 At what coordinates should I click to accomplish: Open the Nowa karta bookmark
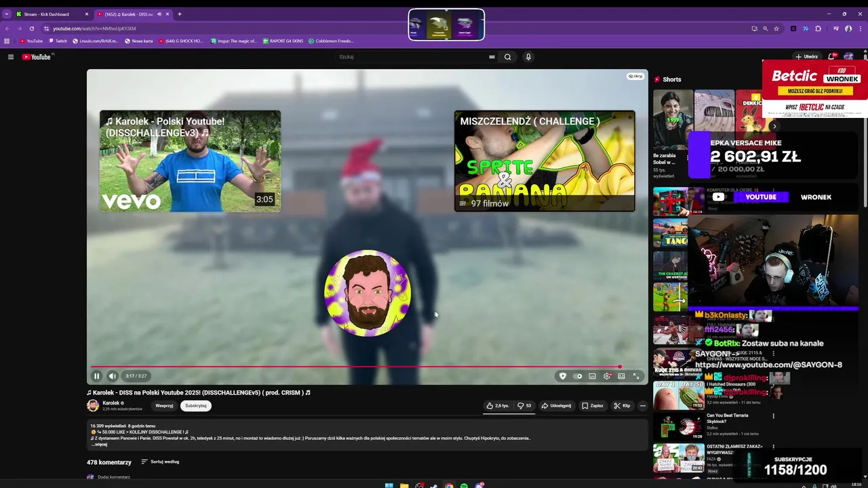point(138,41)
